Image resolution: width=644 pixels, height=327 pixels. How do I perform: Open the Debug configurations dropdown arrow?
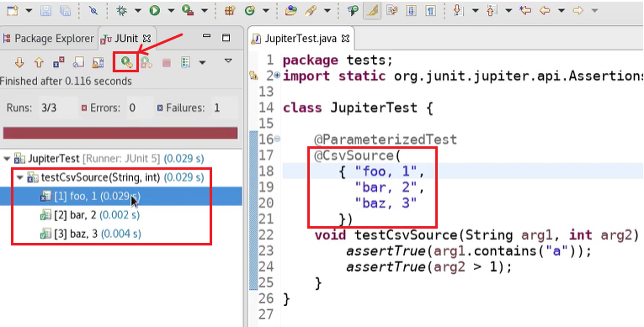point(138,11)
